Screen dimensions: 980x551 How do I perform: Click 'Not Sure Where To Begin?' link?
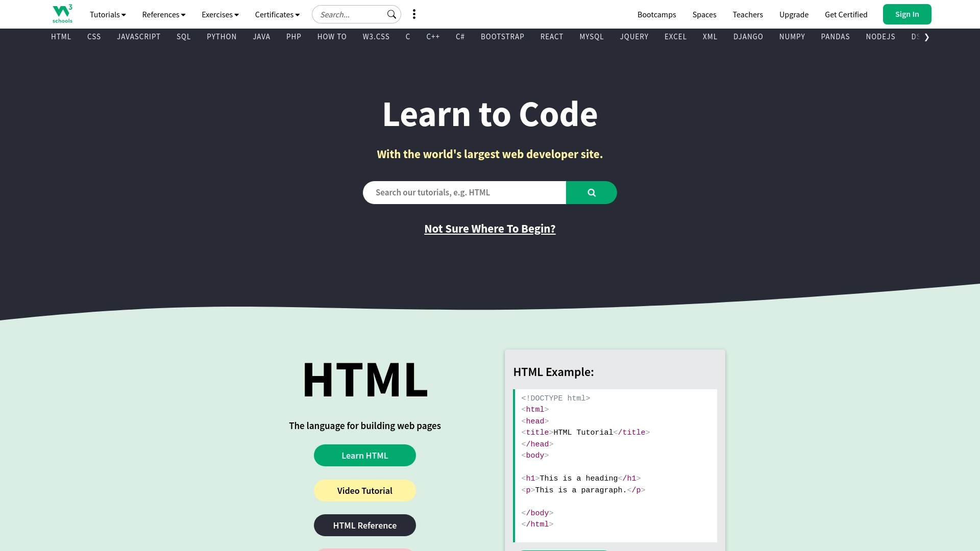490,229
